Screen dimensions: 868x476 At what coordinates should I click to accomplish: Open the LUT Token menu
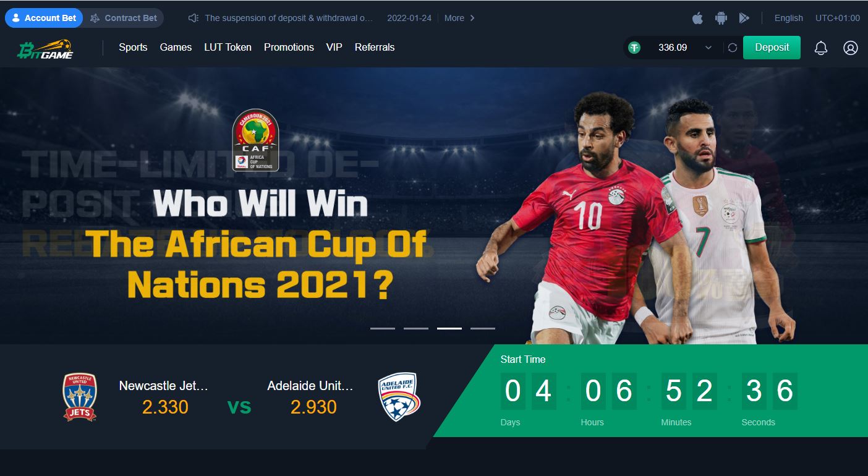[x=228, y=47]
